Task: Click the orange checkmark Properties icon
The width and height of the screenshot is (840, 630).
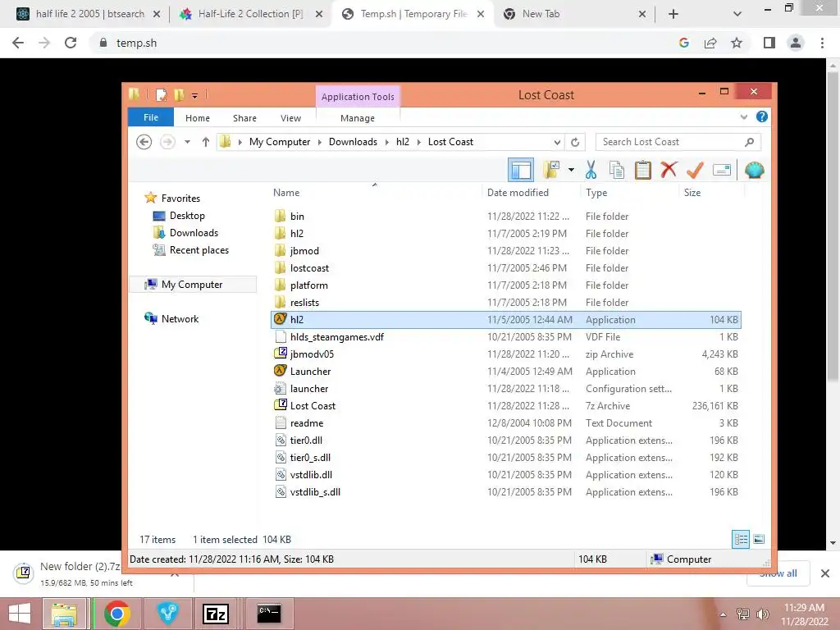Action: point(695,171)
